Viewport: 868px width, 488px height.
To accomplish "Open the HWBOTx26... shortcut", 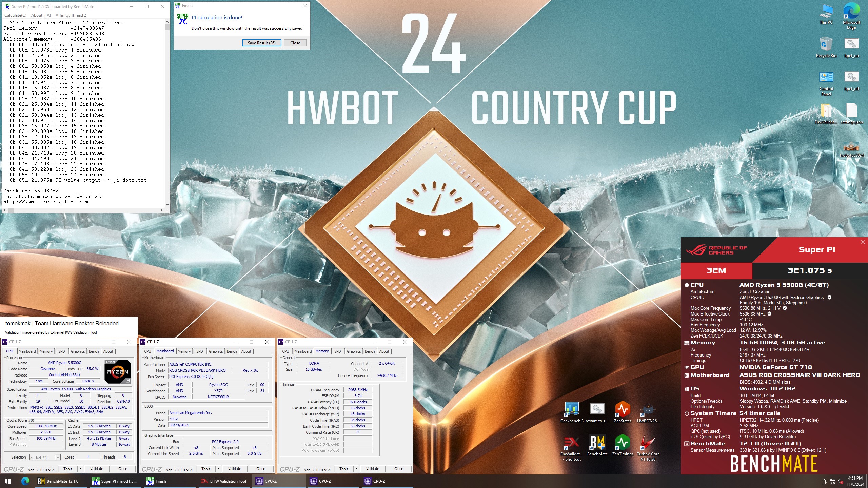I will click(x=648, y=412).
